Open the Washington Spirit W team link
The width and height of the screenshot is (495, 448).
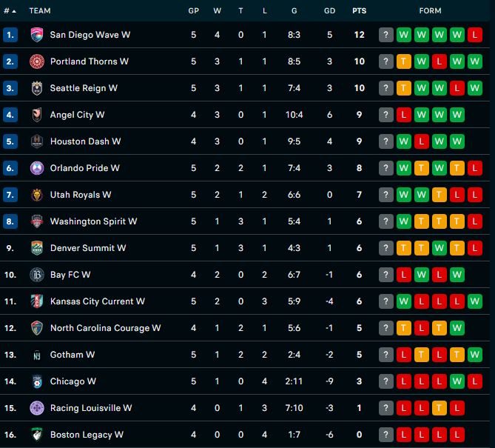[x=93, y=221]
